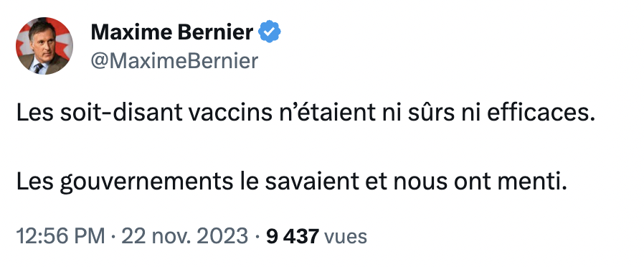Click the sentence starting "Les gouvernements"
Screen dimensions: 644x267
[x=292, y=182]
